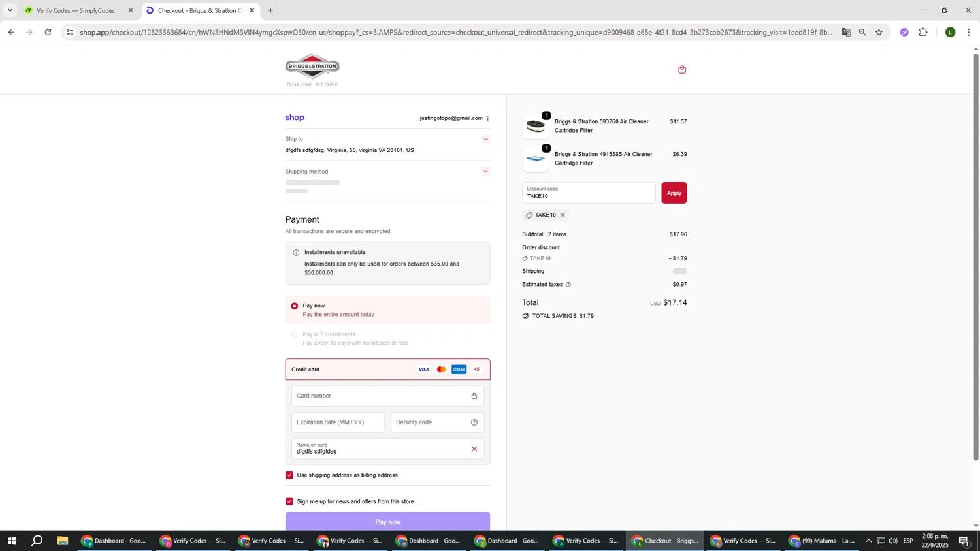The width and height of the screenshot is (980, 551).
Task: Click the Visa card icon
Action: [x=424, y=370]
